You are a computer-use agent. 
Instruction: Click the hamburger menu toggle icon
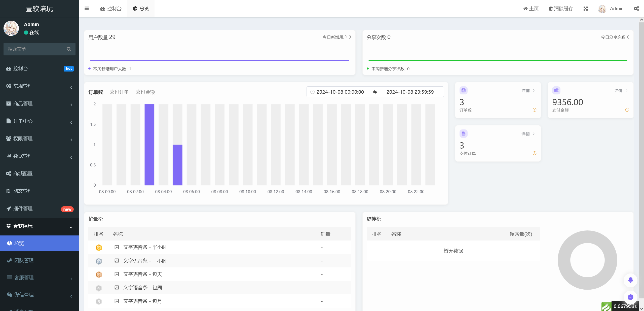tap(87, 9)
